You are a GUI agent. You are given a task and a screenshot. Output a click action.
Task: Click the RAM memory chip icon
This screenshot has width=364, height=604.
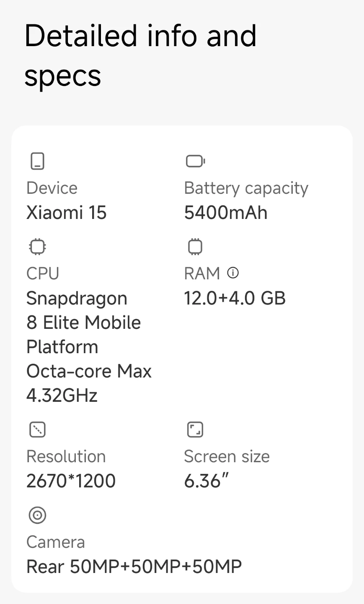[195, 247]
